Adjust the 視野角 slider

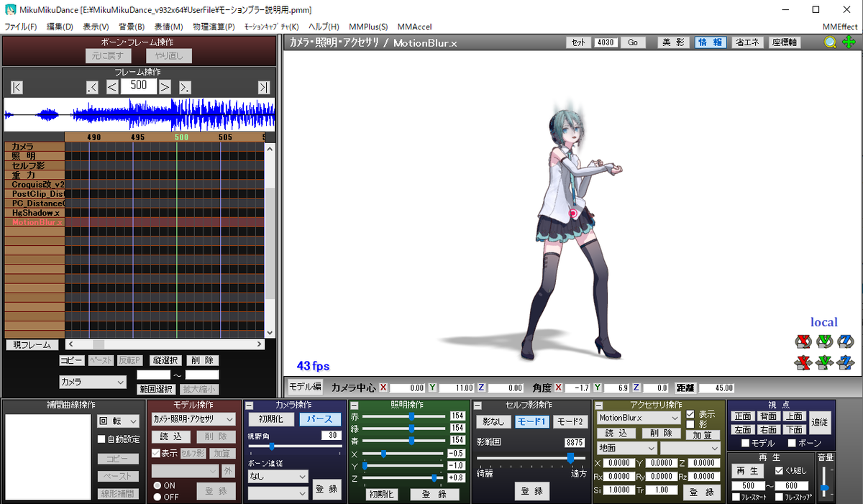coord(295,446)
